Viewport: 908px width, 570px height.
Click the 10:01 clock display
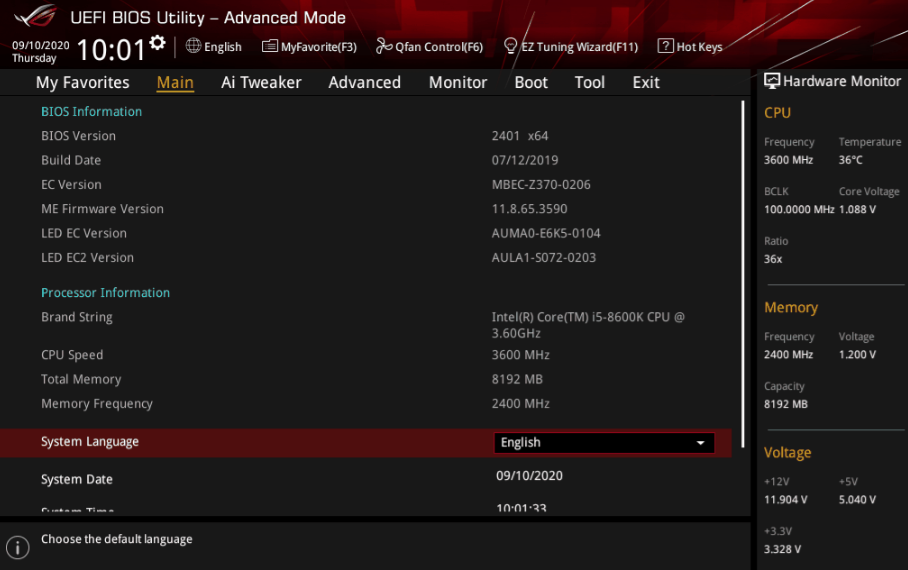pos(111,50)
